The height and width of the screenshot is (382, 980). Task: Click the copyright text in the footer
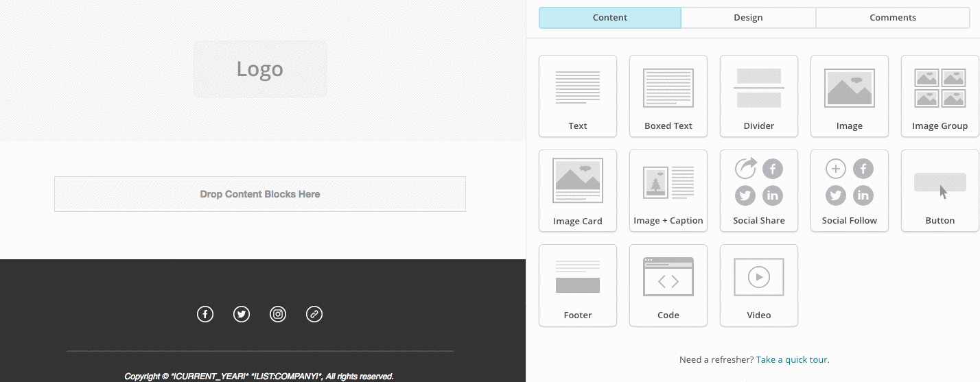259,377
